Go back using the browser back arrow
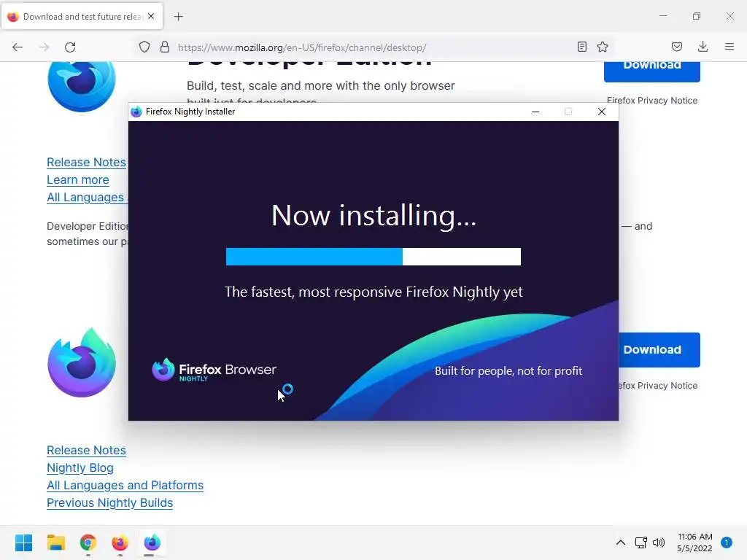The width and height of the screenshot is (747, 560). point(18,47)
